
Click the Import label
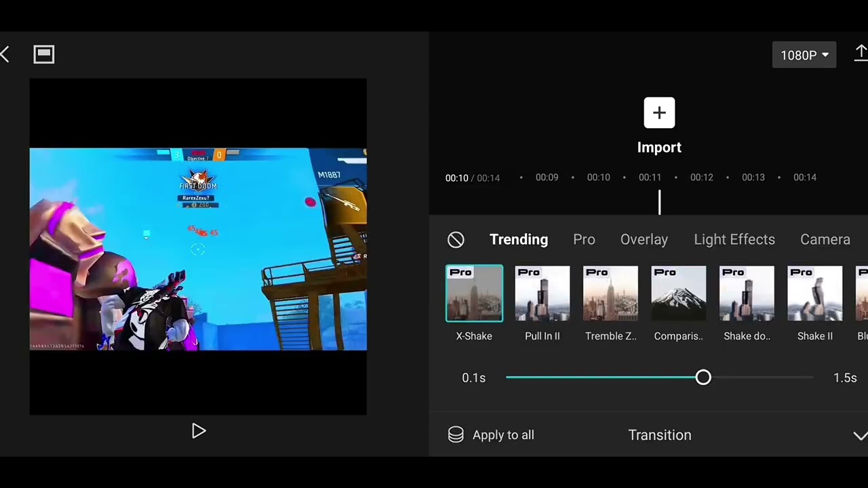tap(659, 147)
